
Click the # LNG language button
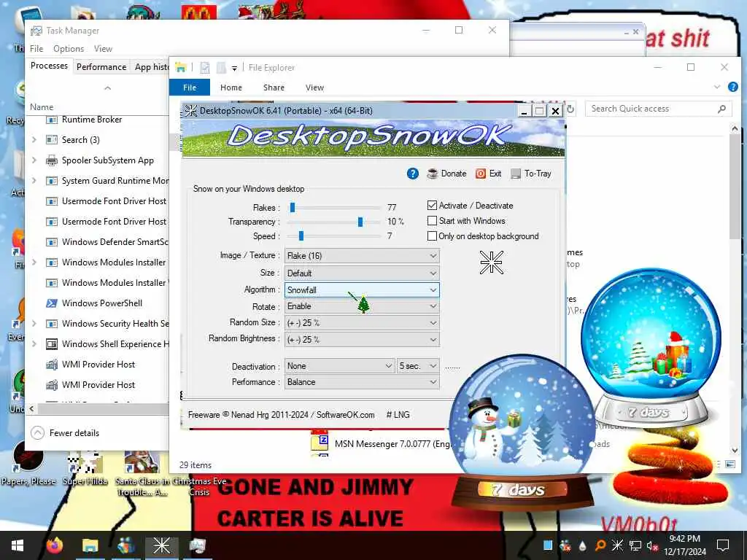click(x=398, y=415)
